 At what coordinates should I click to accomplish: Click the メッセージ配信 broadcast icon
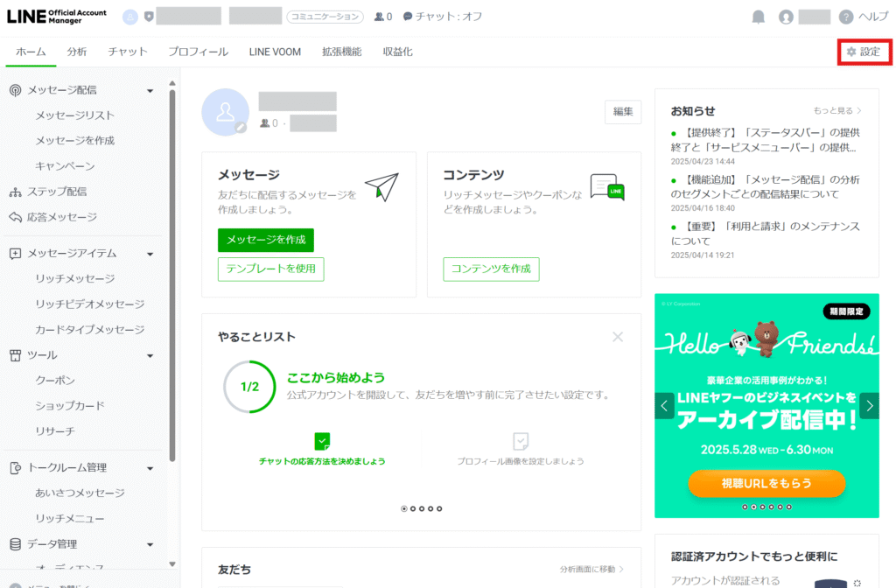tap(16, 90)
